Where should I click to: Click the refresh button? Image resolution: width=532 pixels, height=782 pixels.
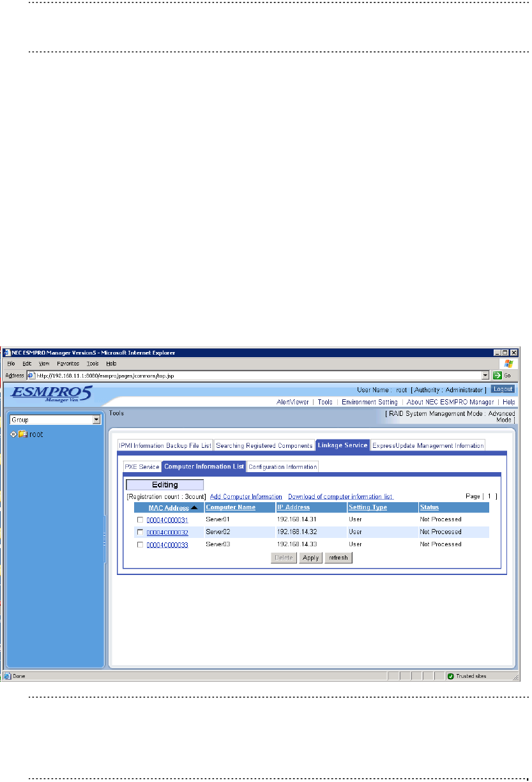coord(338,558)
